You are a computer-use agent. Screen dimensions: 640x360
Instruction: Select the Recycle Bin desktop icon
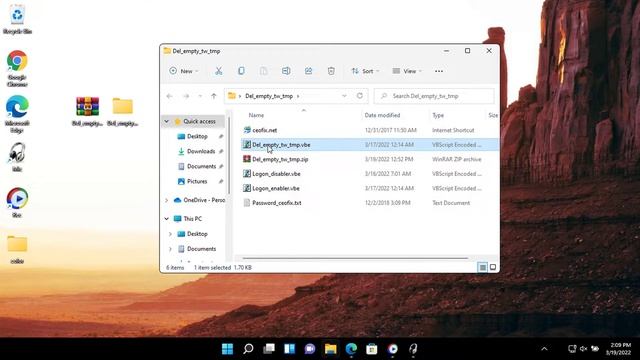pyautogui.click(x=17, y=19)
